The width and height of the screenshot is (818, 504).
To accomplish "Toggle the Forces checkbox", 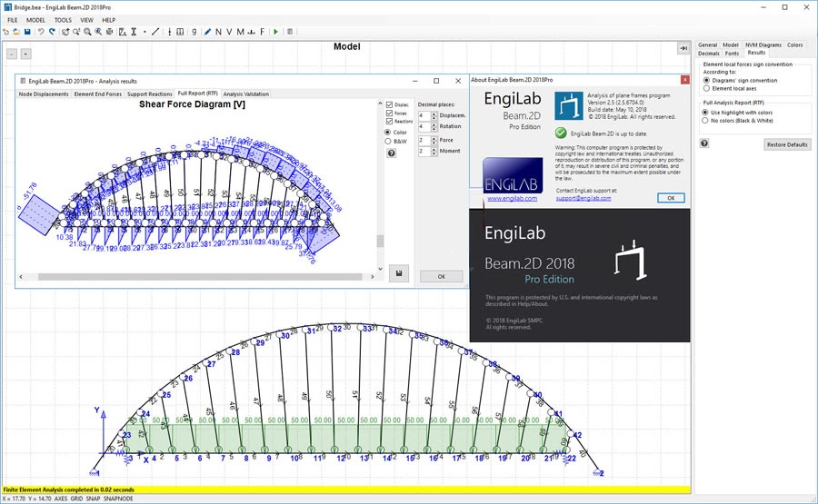I will [x=389, y=114].
